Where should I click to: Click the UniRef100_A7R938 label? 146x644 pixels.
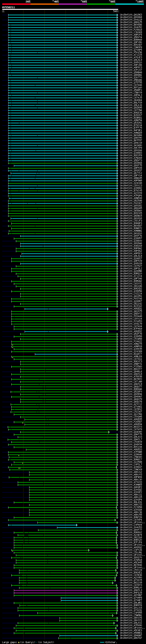point(131,376)
